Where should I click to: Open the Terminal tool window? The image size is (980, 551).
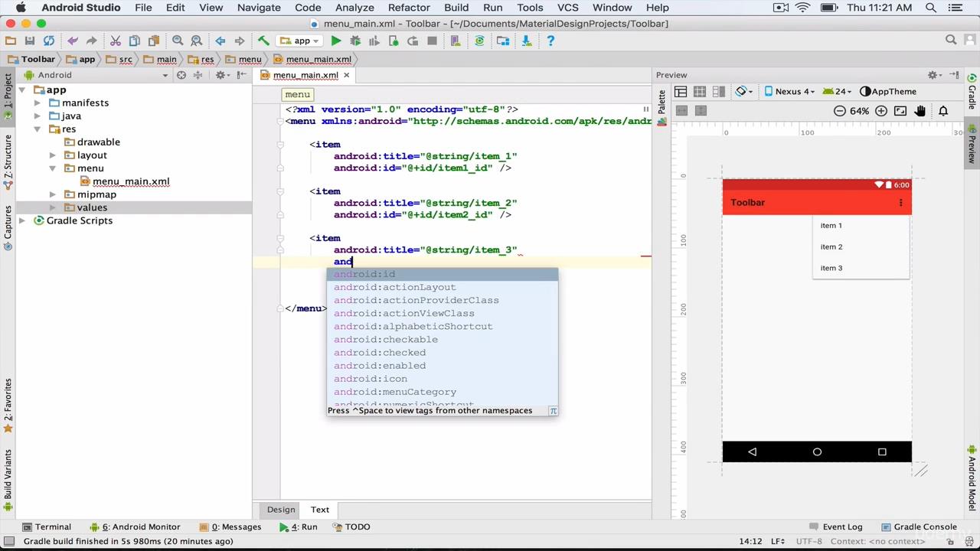point(47,527)
